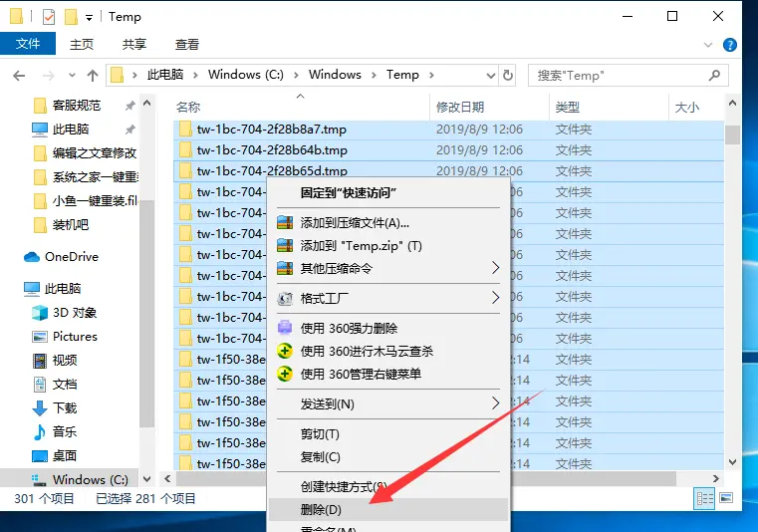Click the search magnifier icon
Image resolution: width=758 pixels, height=532 pixels.
(x=714, y=75)
